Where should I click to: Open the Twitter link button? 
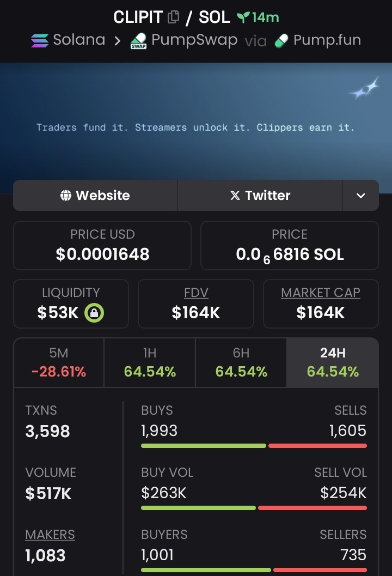(x=260, y=196)
